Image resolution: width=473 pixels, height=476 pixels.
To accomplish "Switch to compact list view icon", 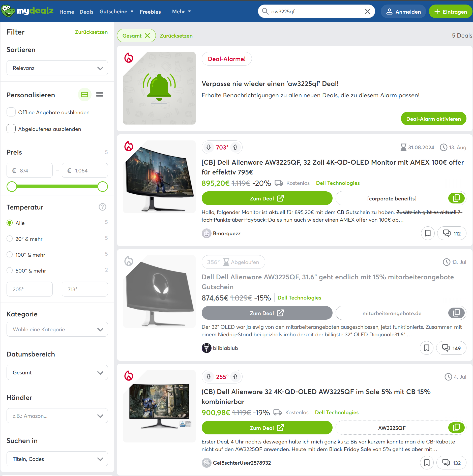I will tap(100, 95).
